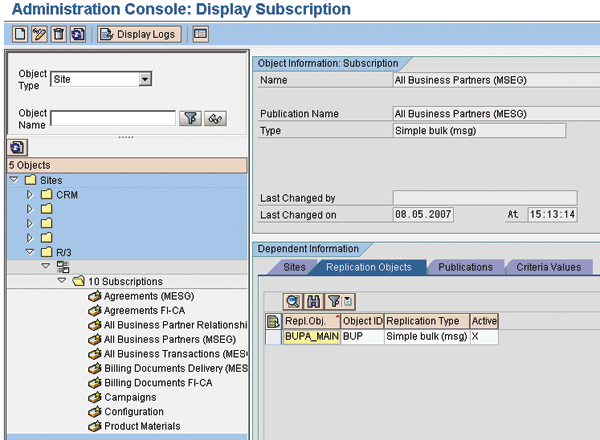Switch to the Publications tab
600x440 pixels.
465,267
